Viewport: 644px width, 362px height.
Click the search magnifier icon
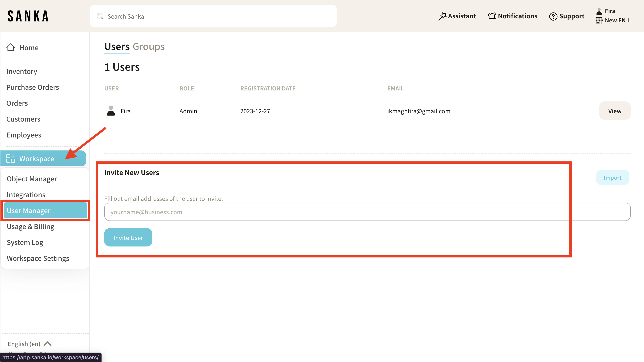click(100, 16)
